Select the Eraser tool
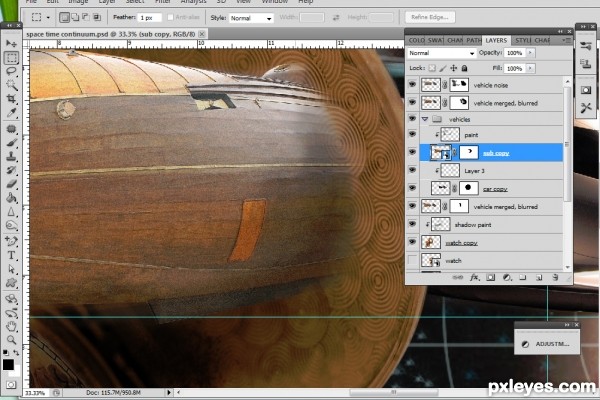 pos(11,184)
